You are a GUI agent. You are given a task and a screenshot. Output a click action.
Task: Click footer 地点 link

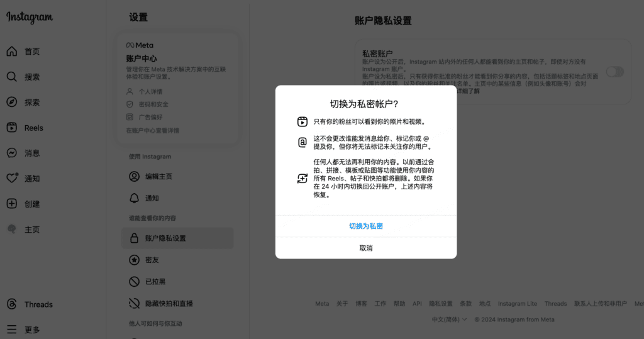(485, 304)
